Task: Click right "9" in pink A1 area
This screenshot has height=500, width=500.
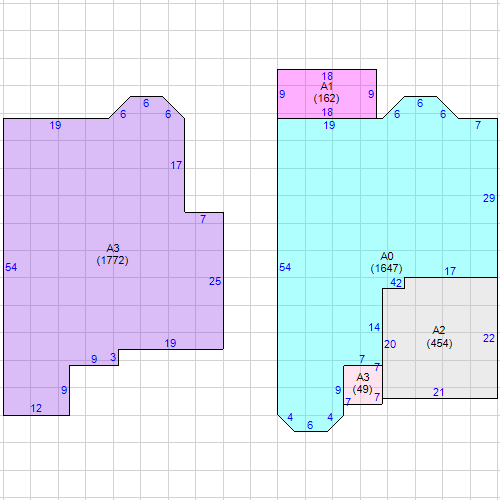Action: click(x=371, y=94)
